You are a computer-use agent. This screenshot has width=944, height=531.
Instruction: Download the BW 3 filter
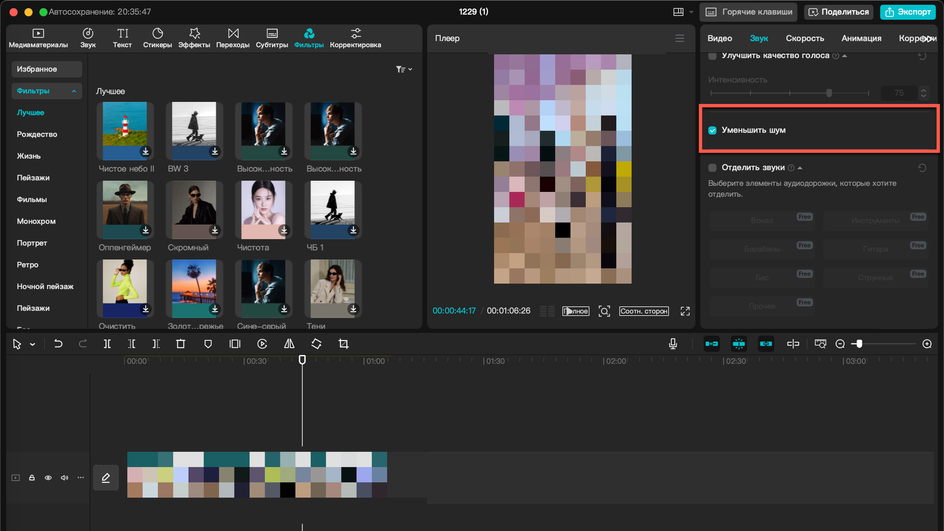point(214,151)
